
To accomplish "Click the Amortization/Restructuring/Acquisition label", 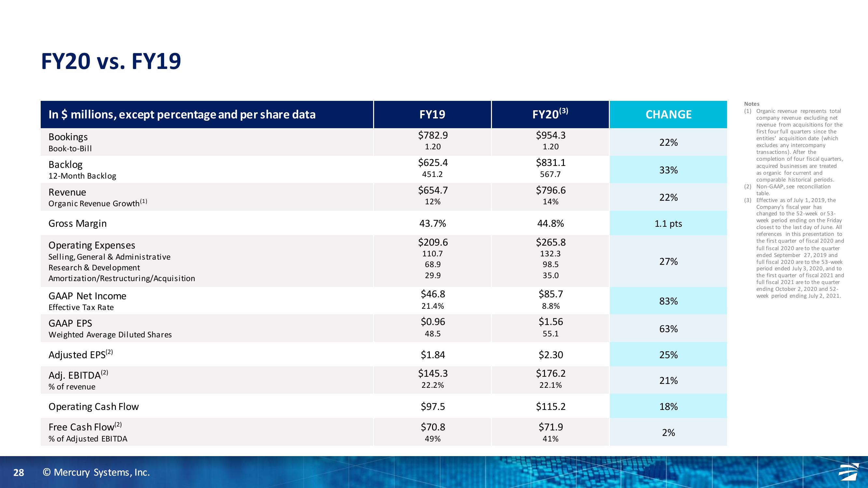I will [x=122, y=278].
